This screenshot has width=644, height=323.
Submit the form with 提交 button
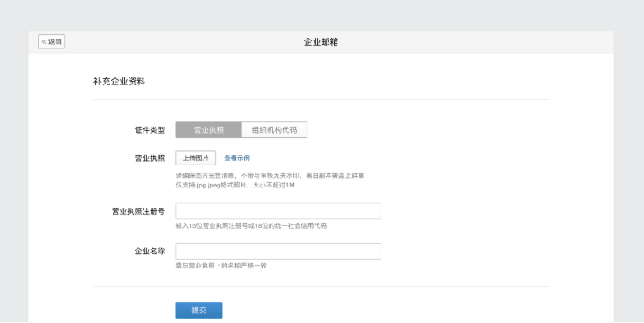coord(199,311)
